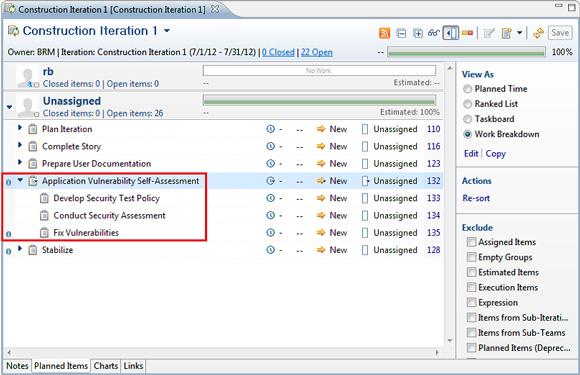This screenshot has width=580, height=375.
Task: Click the blue indicator icon left of Stabilize
Action: (x=9, y=251)
